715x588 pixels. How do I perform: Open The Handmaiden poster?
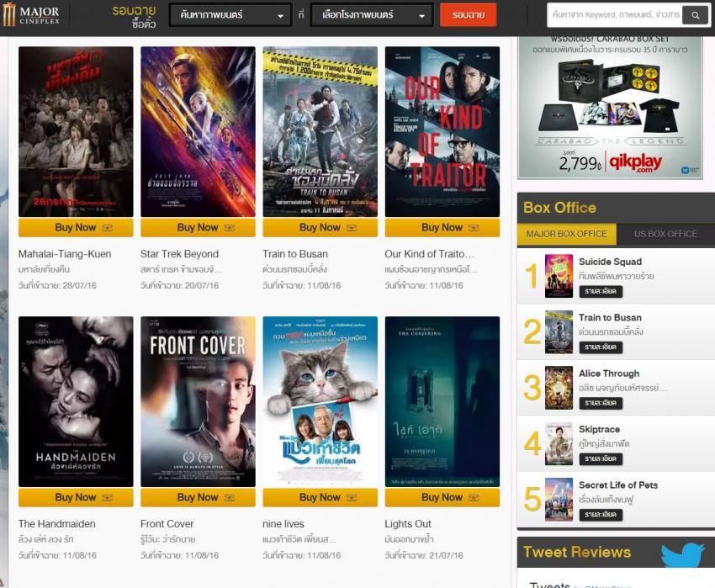(76, 401)
